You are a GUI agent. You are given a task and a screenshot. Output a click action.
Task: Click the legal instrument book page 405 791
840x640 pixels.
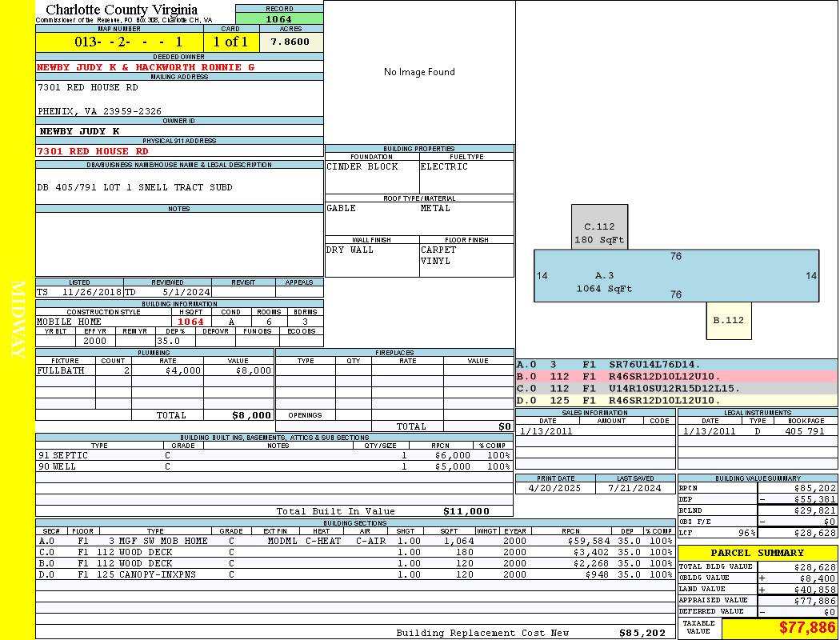[x=805, y=431]
